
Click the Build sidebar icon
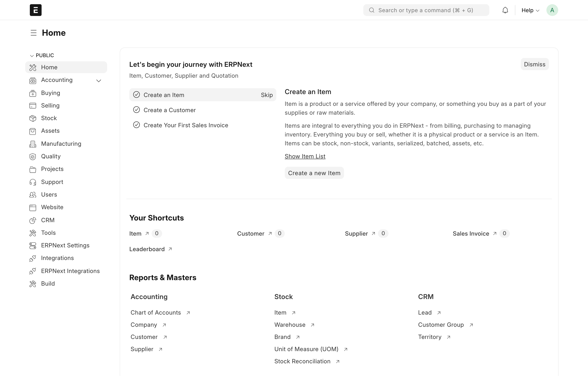(x=33, y=284)
